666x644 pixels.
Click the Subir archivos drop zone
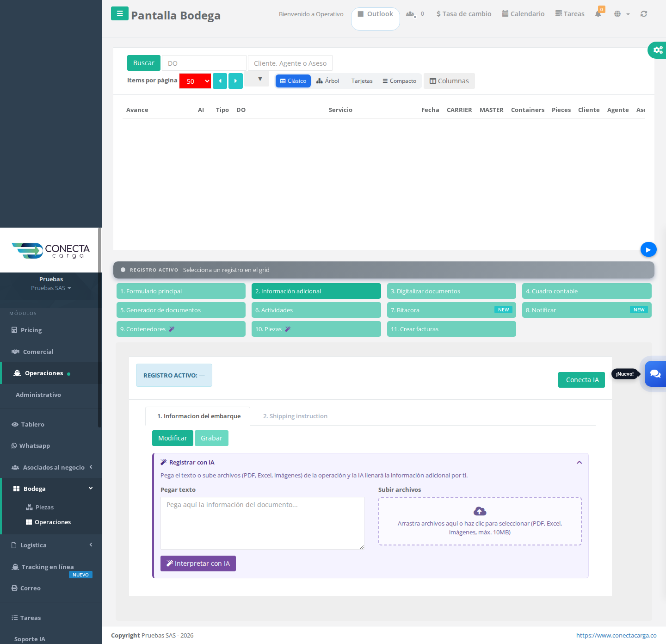480,521
